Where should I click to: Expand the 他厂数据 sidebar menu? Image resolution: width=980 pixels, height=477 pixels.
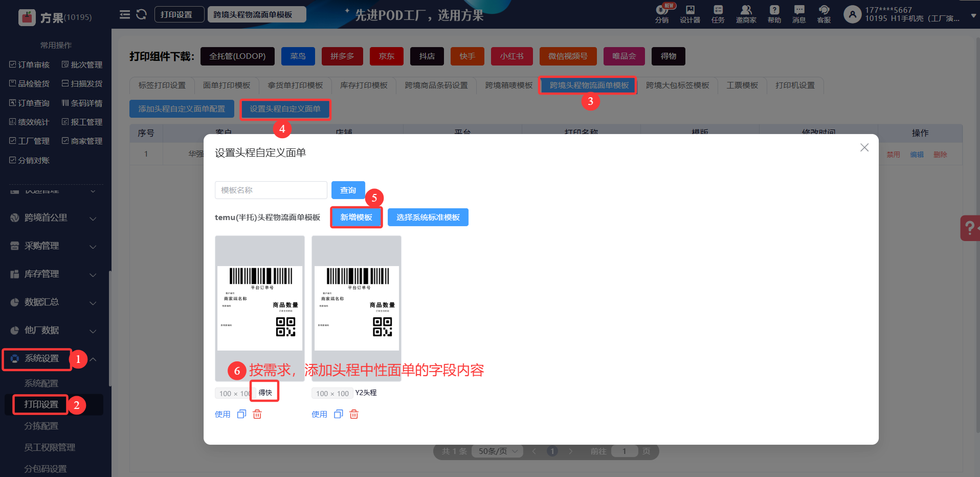pyautogui.click(x=54, y=331)
